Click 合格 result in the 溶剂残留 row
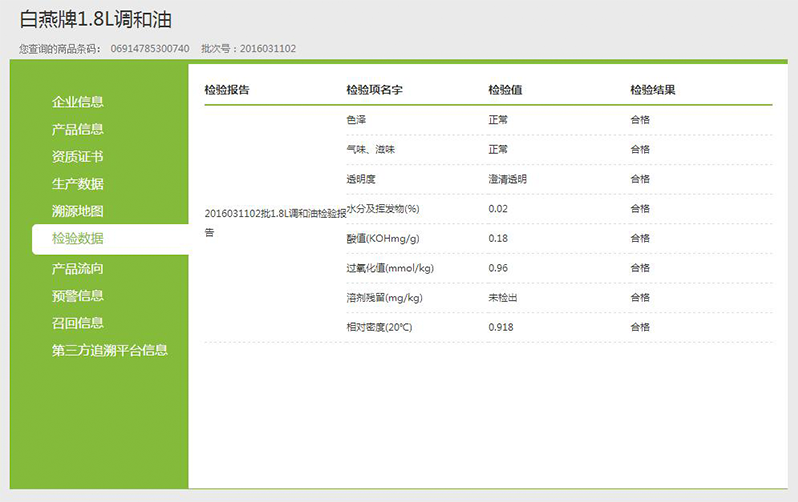The image size is (798, 502). click(640, 297)
